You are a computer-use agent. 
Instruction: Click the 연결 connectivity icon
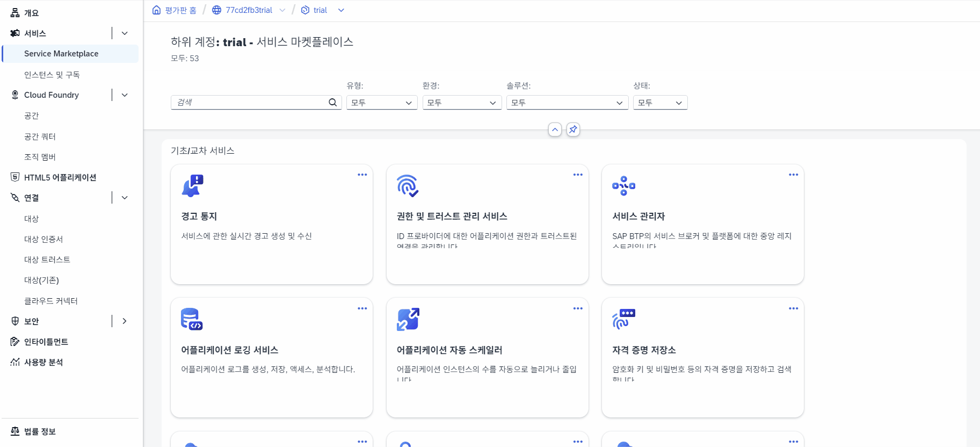point(15,198)
